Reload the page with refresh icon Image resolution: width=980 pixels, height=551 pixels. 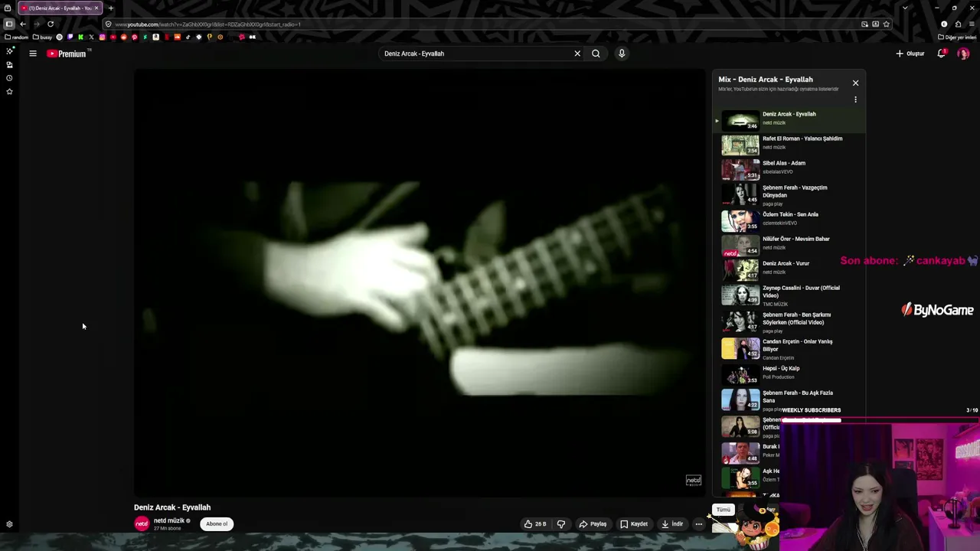[51, 24]
